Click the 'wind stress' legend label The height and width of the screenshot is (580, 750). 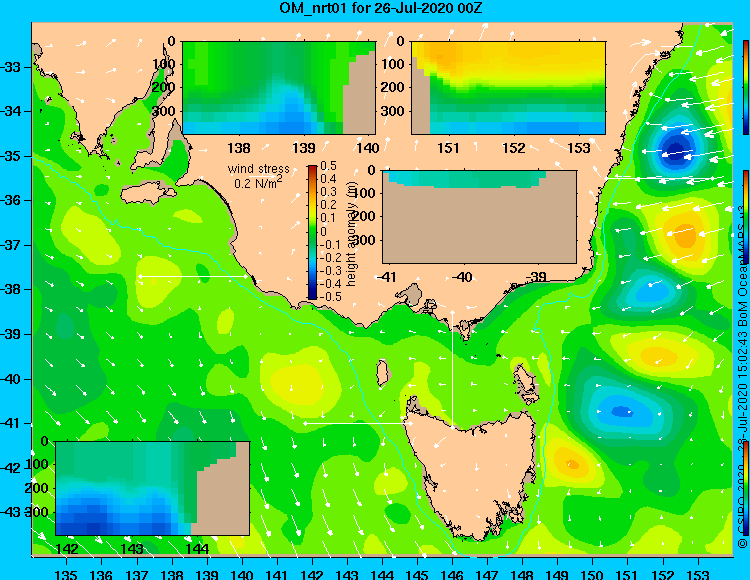pos(258,169)
